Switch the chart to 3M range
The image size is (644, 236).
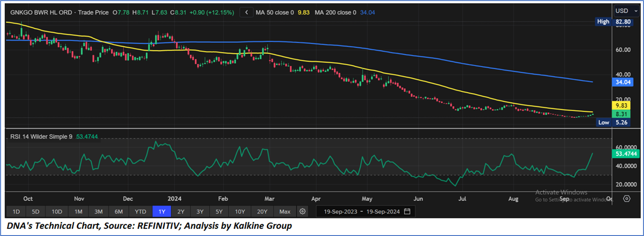98,211
